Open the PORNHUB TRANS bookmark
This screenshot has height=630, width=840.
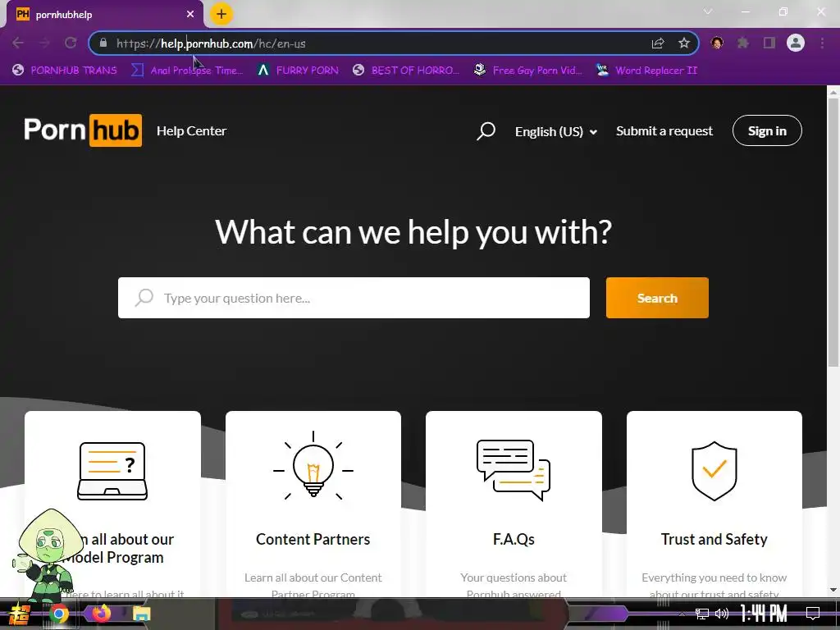[x=65, y=71]
